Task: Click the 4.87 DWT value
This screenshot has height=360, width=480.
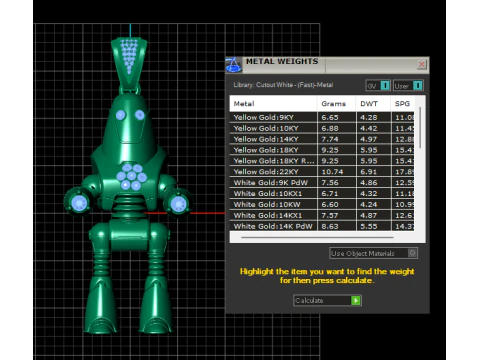Action: (x=369, y=215)
